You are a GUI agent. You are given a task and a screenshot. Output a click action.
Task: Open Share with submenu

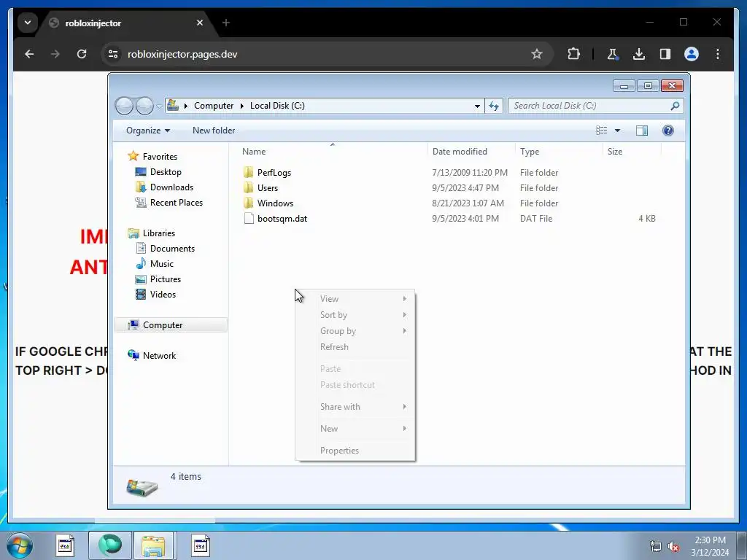[355, 407]
